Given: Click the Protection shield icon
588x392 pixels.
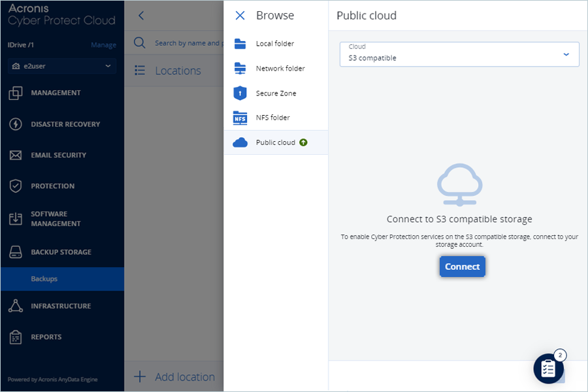Looking at the screenshot, I should [16, 186].
